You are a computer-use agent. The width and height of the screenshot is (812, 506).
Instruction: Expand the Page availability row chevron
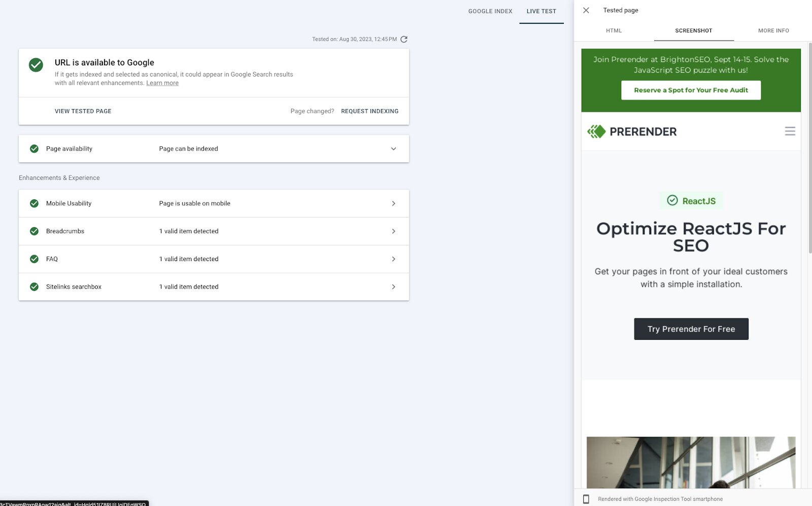[393, 149]
